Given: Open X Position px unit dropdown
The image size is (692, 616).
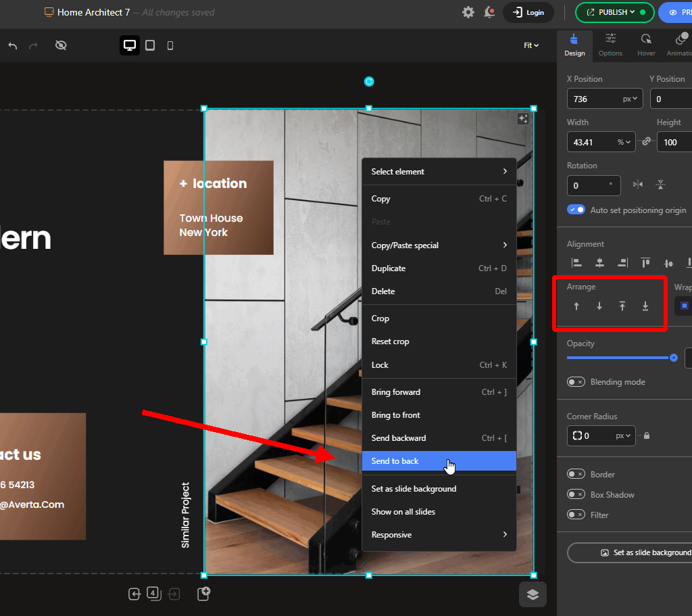Looking at the screenshot, I should (630, 99).
